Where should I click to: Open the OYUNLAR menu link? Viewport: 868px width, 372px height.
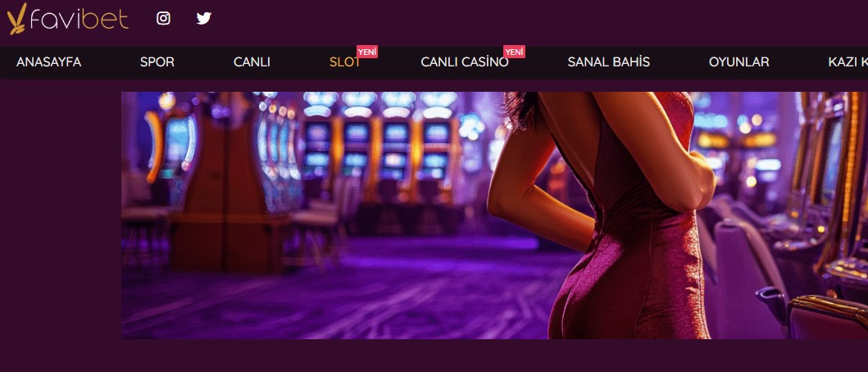(739, 62)
